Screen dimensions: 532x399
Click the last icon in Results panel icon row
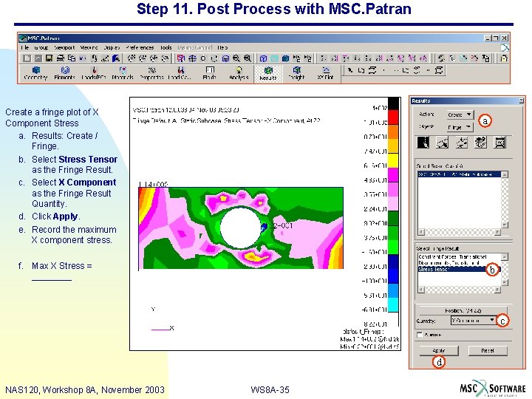499,142
